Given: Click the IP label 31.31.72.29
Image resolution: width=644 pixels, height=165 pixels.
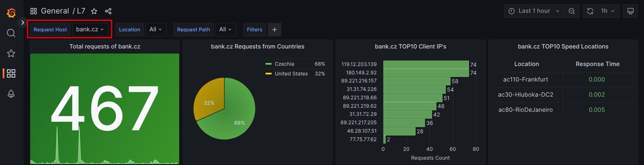Looking at the screenshot, I should pyautogui.click(x=363, y=114).
